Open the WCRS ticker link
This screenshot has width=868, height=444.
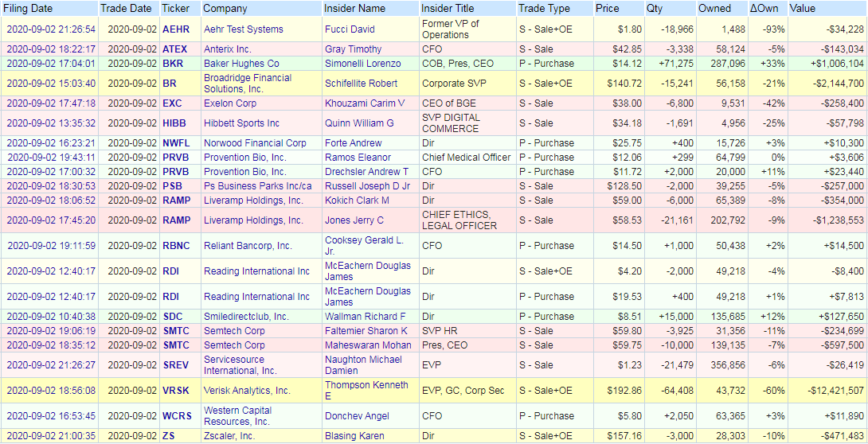pyautogui.click(x=177, y=416)
